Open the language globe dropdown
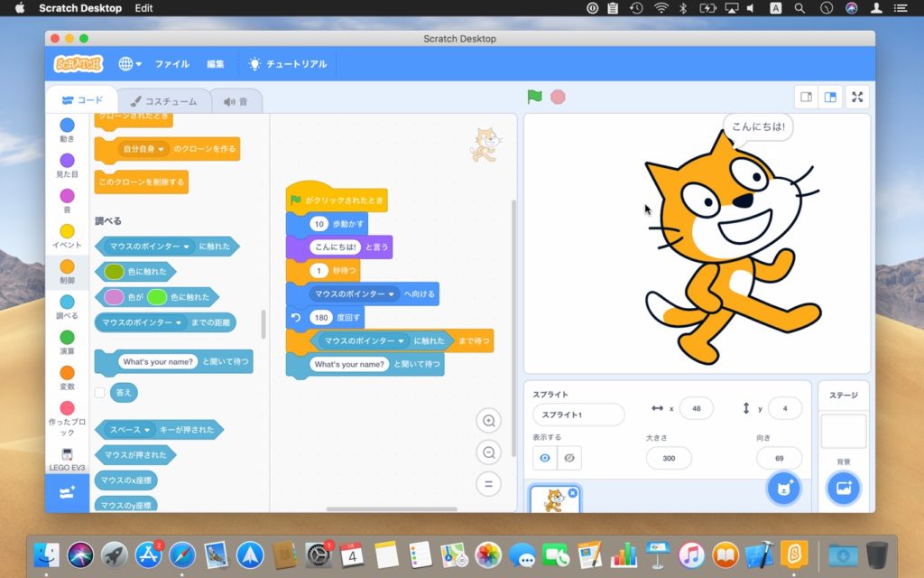924x578 pixels. [128, 63]
